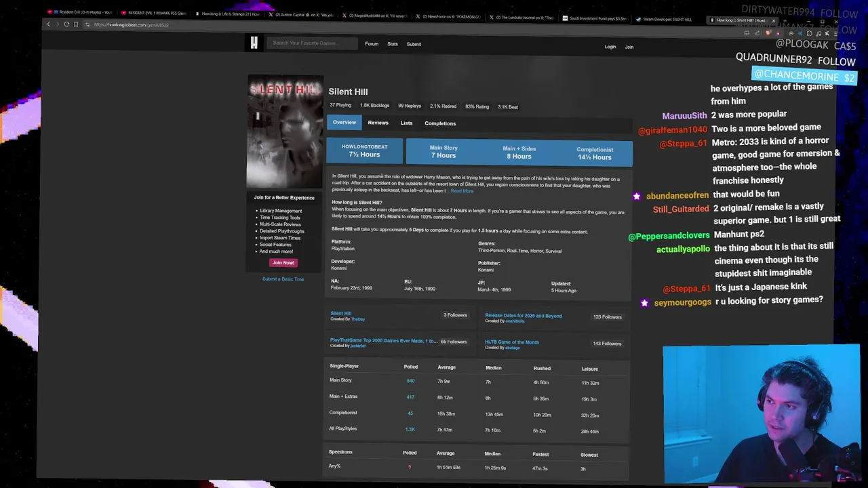This screenshot has width=868, height=488.
Task: Open the Silent Hill list link
Action: pos(341,313)
